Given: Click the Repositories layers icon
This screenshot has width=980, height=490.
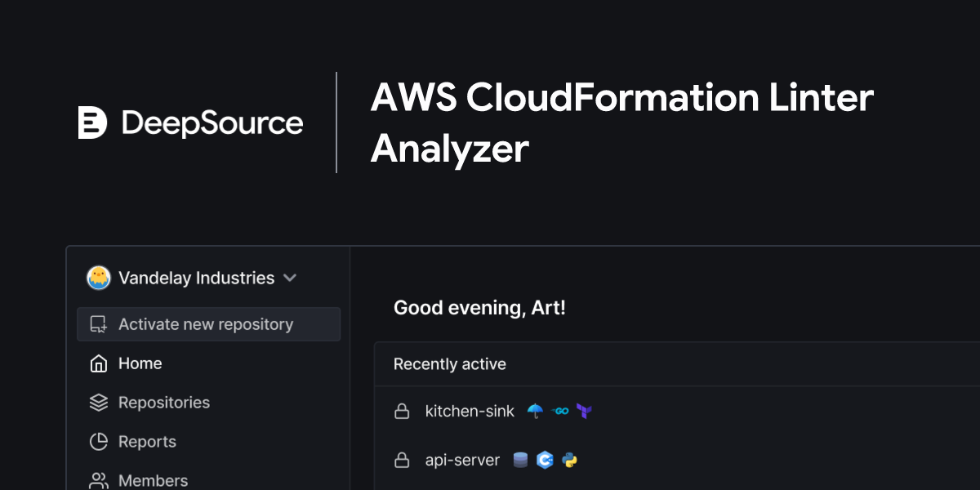Looking at the screenshot, I should tap(99, 403).
